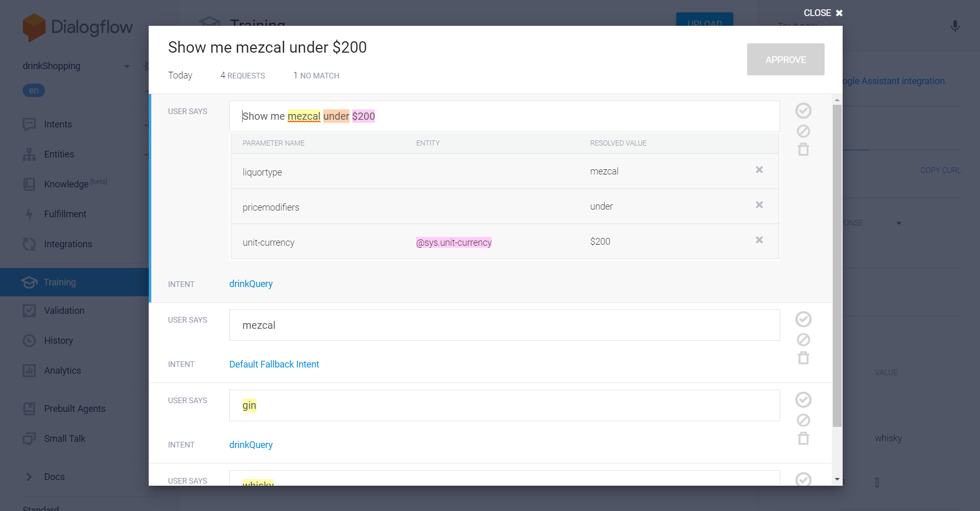Add 'mezcal' phrase to fallback icon

(803, 340)
